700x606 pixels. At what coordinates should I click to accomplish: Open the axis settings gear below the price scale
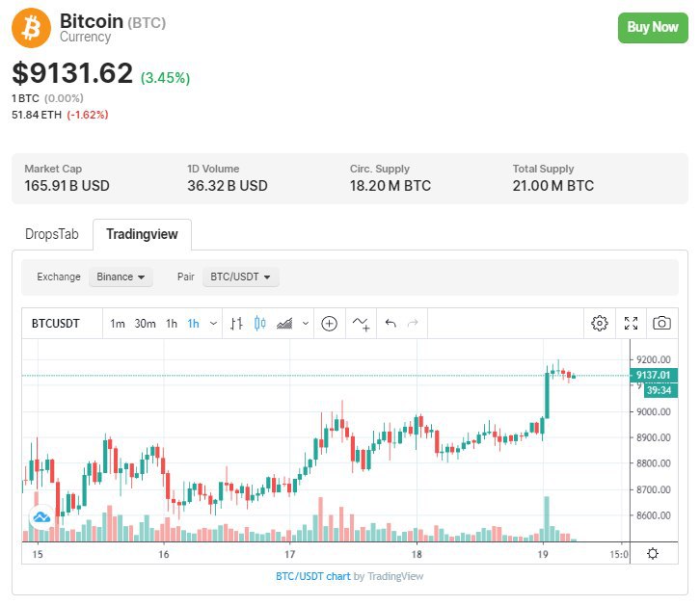(653, 553)
